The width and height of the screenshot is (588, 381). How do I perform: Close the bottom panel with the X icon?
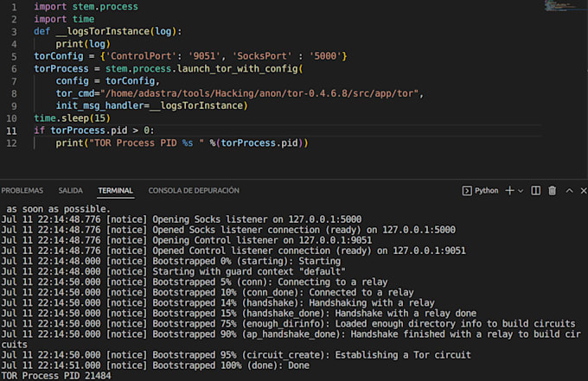click(584, 191)
